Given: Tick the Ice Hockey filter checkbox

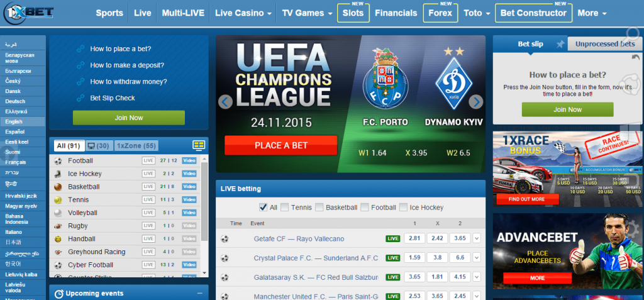Looking at the screenshot, I should pyautogui.click(x=403, y=207).
